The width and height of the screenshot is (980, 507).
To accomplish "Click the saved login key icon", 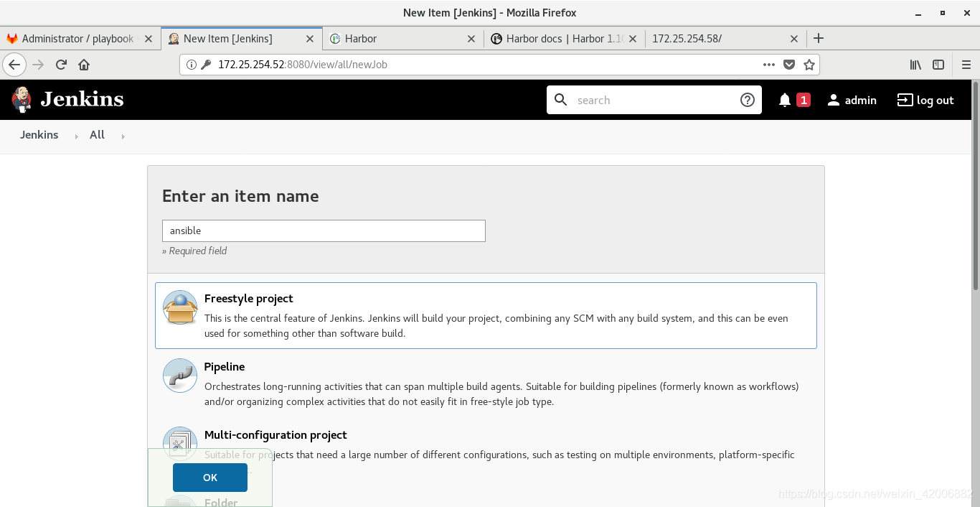I will (x=206, y=65).
